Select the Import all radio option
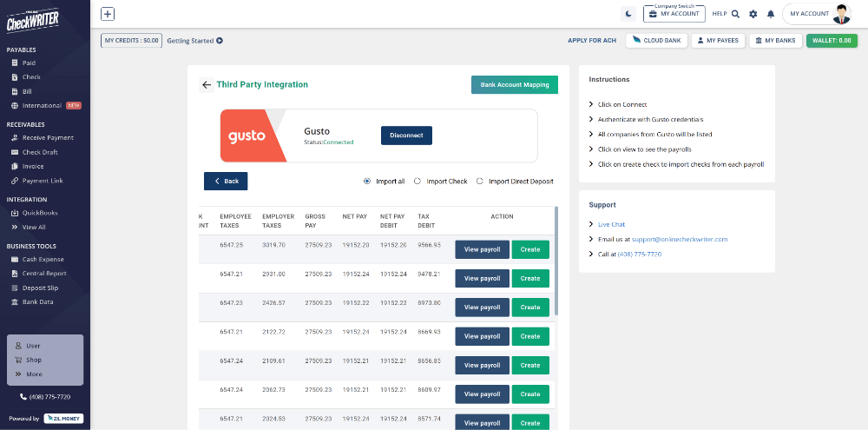The height and width of the screenshot is (430, 868). coord(367,182)
